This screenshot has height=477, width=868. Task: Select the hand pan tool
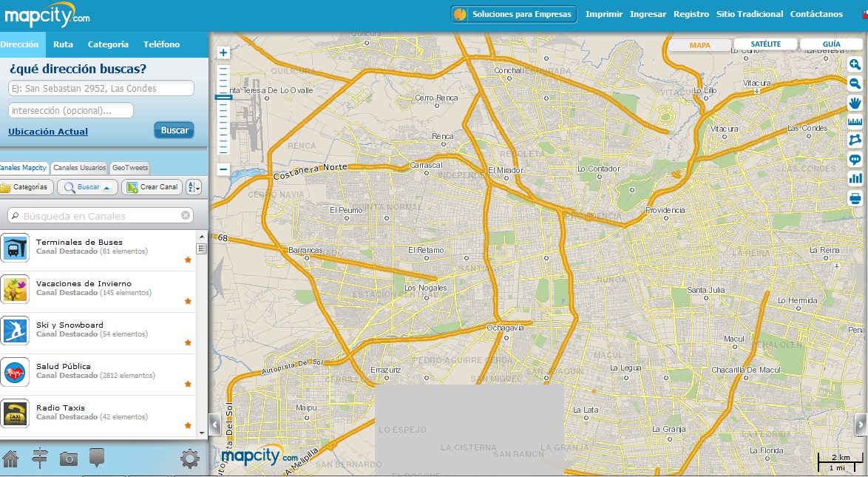click(855, 103)
